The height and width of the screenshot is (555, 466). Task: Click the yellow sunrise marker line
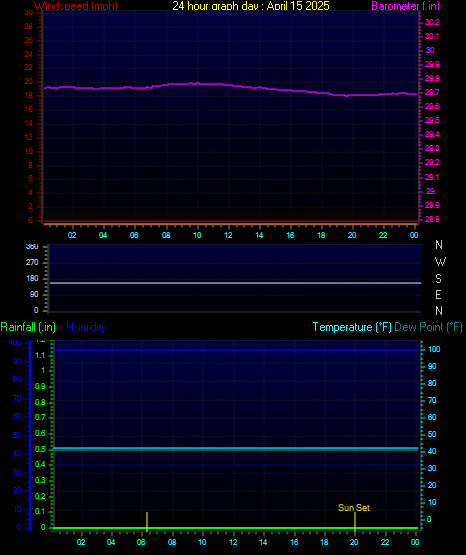point(147,521)
